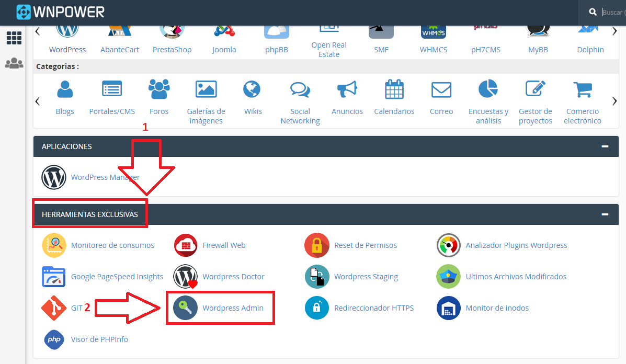
Task: Go to next categories in carousel
Action: (x=614, y=101)
